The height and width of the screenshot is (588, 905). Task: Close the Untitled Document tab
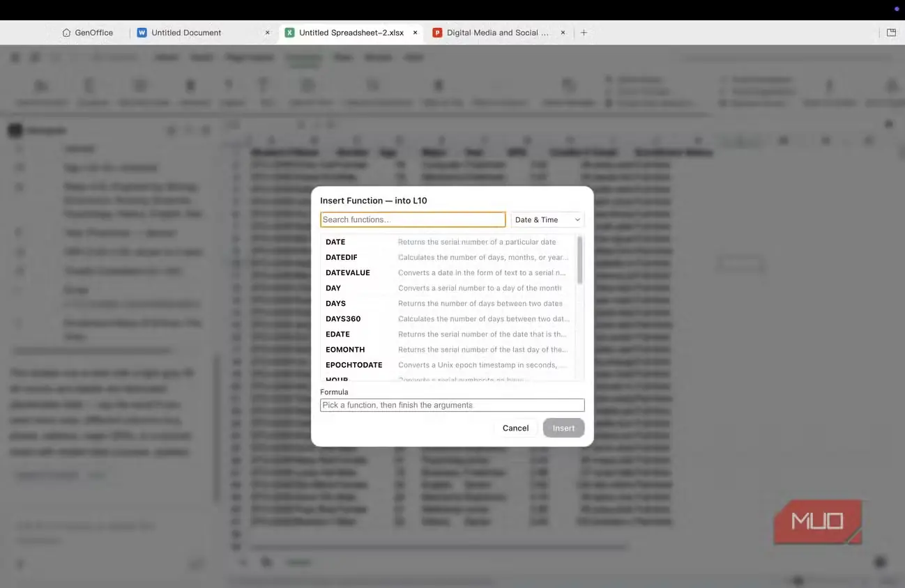point(267,33)
